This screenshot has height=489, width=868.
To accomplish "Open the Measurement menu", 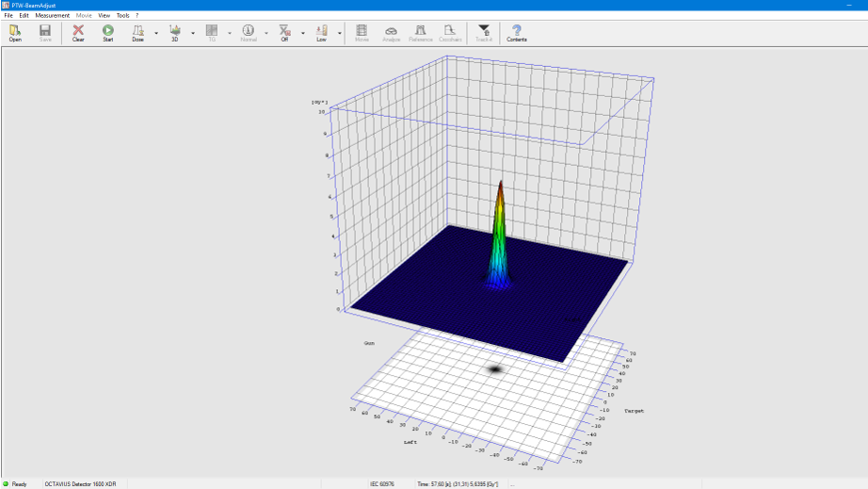I will [x=53, y=15].
